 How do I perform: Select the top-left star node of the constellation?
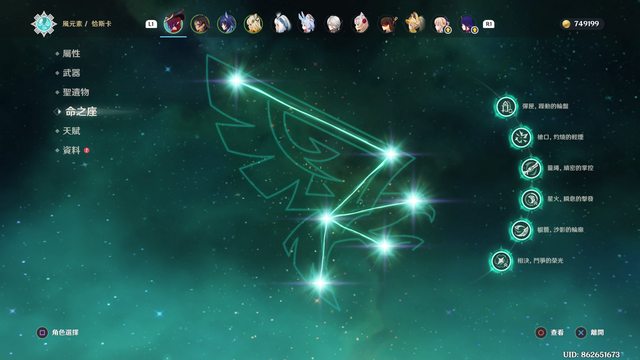click(x=236, y=80)
